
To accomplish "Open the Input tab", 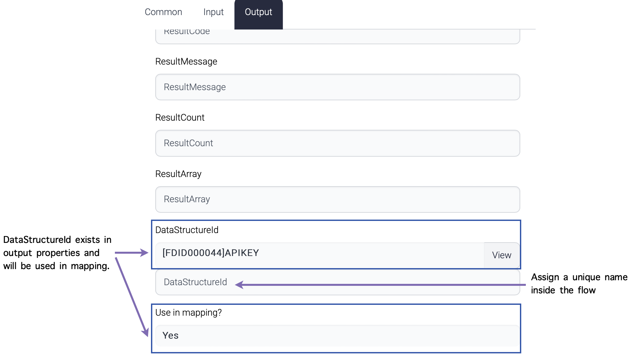I will [x=213, y=12].
